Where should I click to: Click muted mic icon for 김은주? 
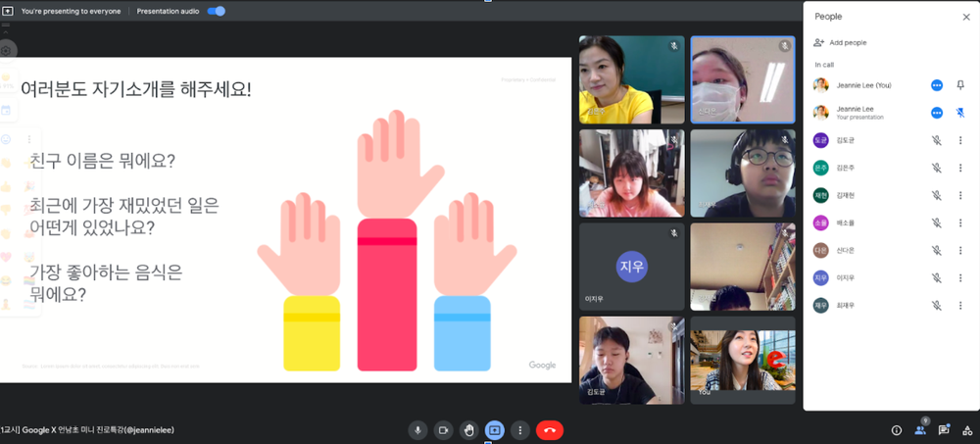(x=936, y=168)
